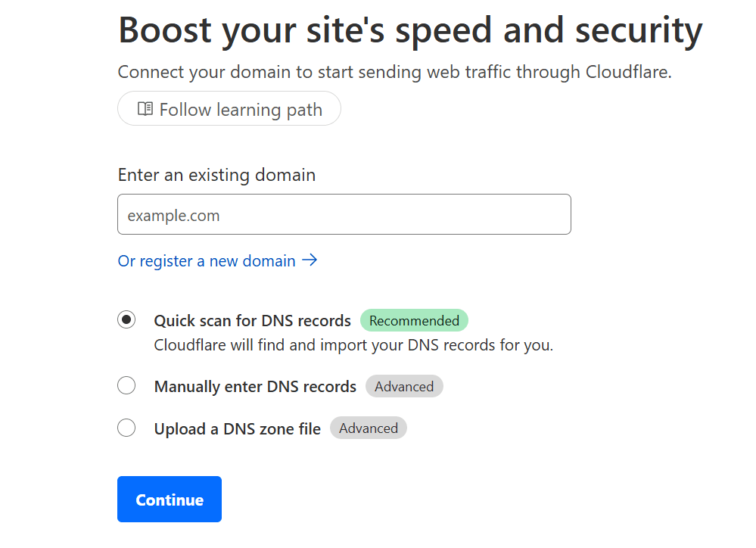Click the border of the domain input box
Image resolution: width=756 pixels, height=548 pixels.
(344, 195)
